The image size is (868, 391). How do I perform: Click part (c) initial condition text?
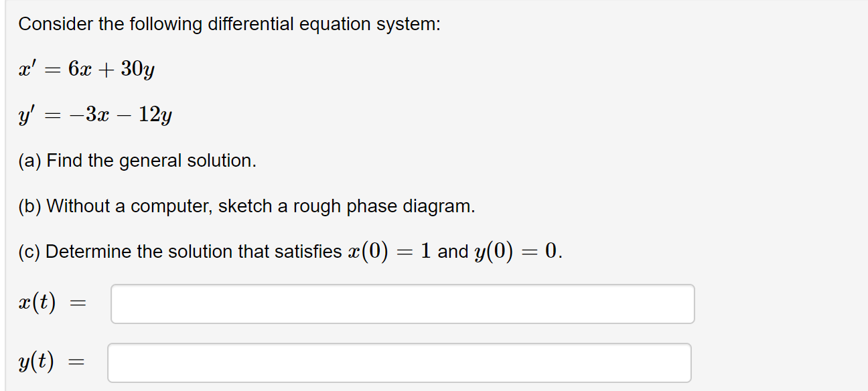coord(289,251)
